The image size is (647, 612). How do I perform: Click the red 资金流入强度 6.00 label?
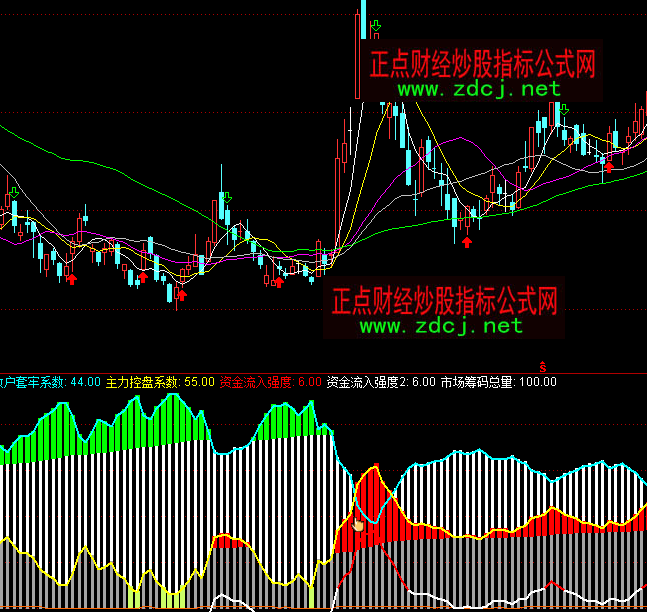tap(270, 381)
